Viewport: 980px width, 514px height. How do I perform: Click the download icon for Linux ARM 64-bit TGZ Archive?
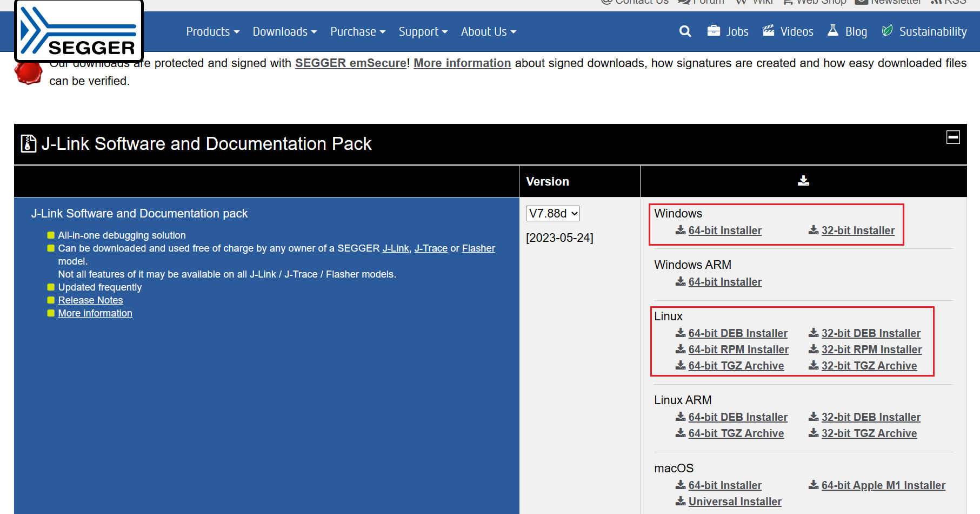pos(681,433)
